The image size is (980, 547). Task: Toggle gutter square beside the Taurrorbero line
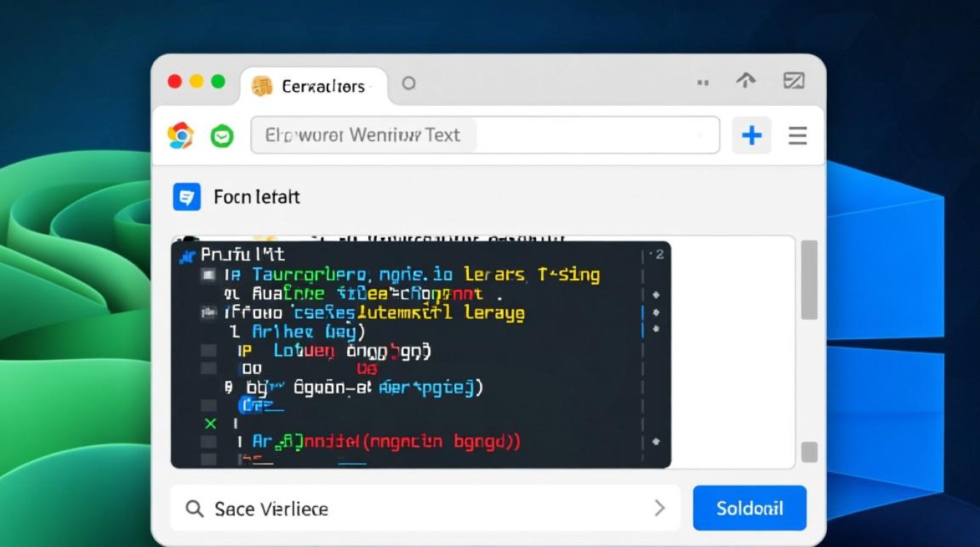point(209,275)
